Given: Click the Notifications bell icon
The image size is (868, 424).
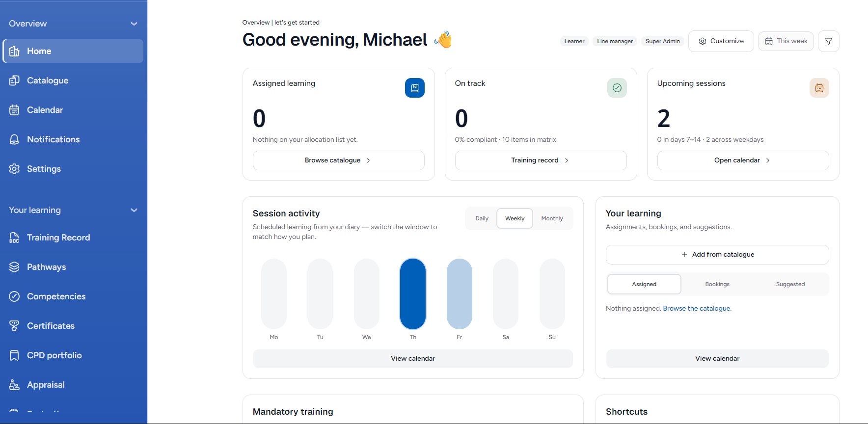Looking at the screenshot, I should [x=14, y=139].
